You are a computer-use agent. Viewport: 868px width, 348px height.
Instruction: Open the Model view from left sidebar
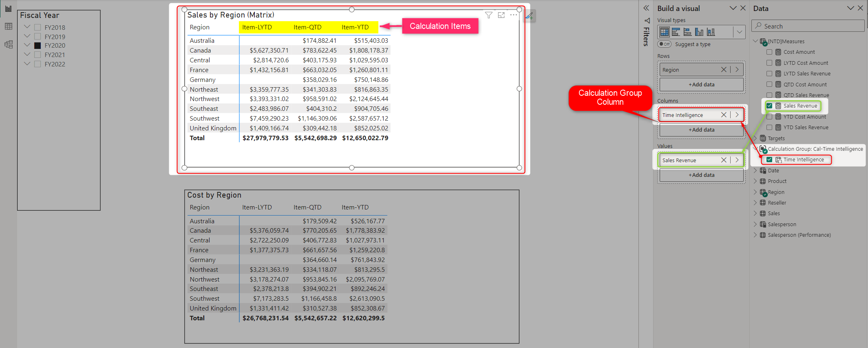coord(8,44)
